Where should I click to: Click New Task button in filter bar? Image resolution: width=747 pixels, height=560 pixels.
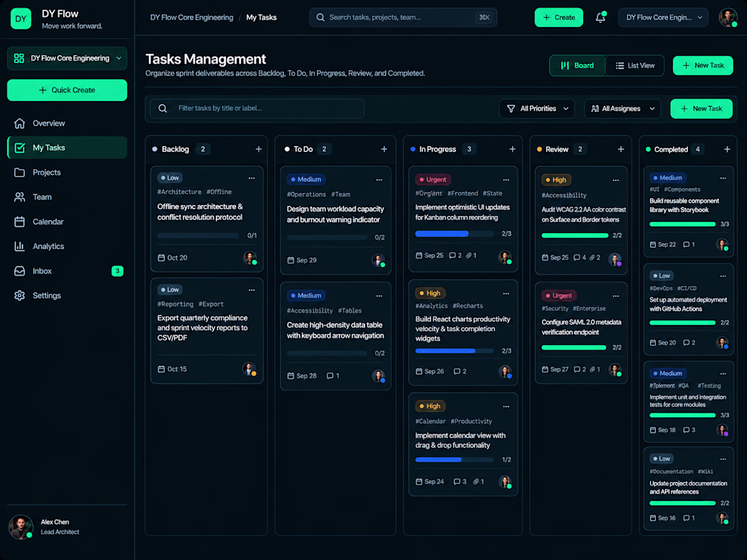pos(702,109)
